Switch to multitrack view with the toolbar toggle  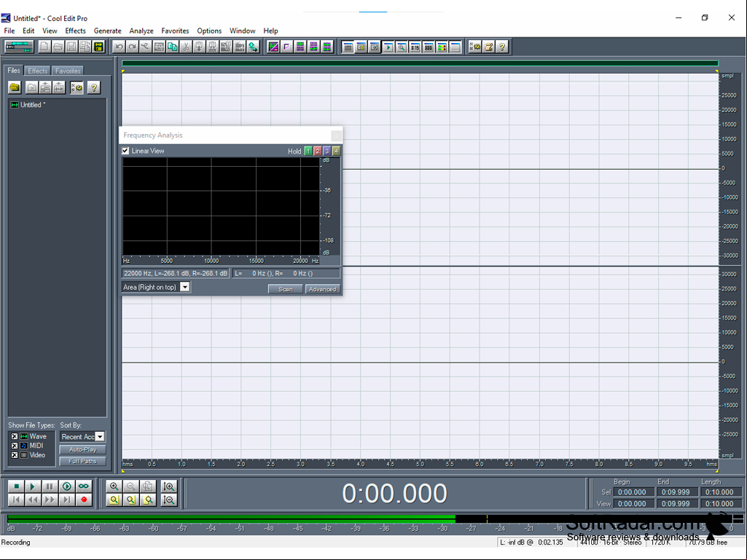coord(19,47)
